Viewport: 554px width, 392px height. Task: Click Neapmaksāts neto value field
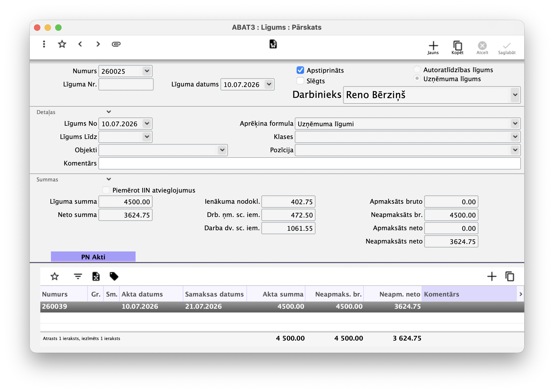click(451, 241)
